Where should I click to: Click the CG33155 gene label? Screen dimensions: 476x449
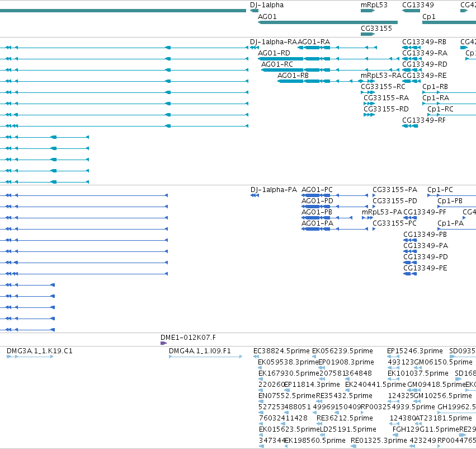(376, 28)
